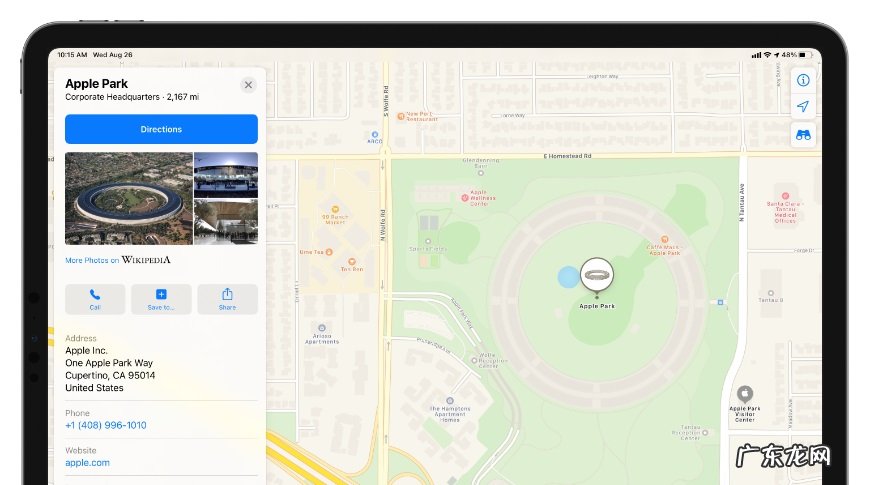Viewport: 870px width, 485px height.
Task: Open the apple.com website link
Action: (87, 463)
